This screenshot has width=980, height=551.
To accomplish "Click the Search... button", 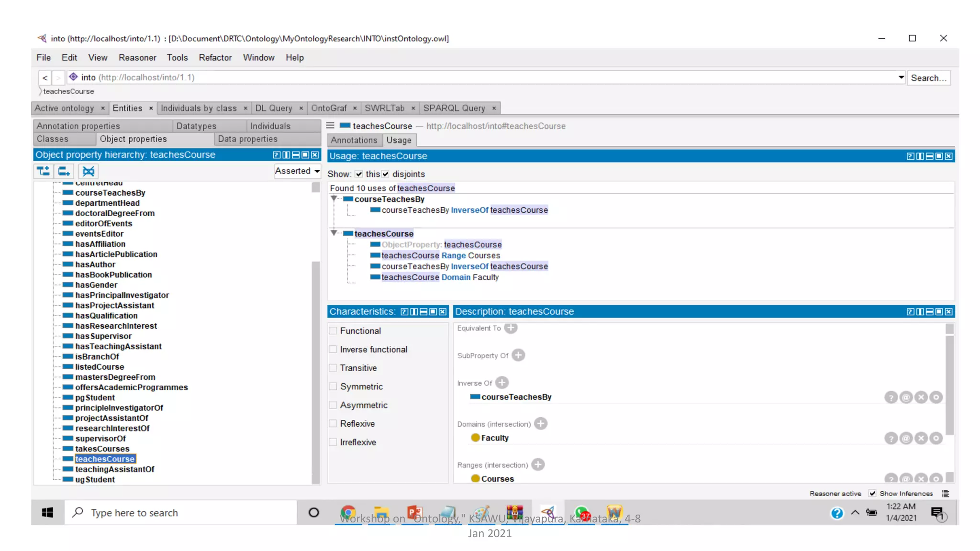I will point(928,78).
